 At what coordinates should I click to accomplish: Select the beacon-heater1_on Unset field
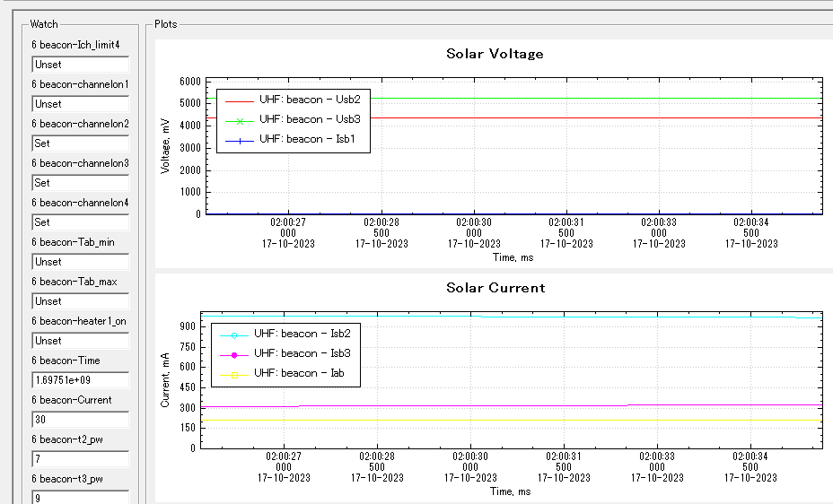80,341
